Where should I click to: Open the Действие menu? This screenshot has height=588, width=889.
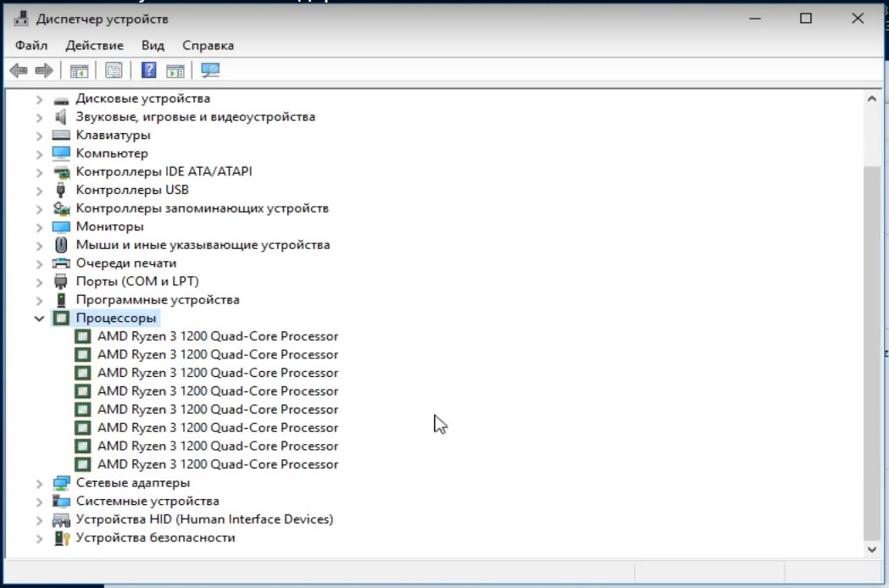(x=94, y=46)
